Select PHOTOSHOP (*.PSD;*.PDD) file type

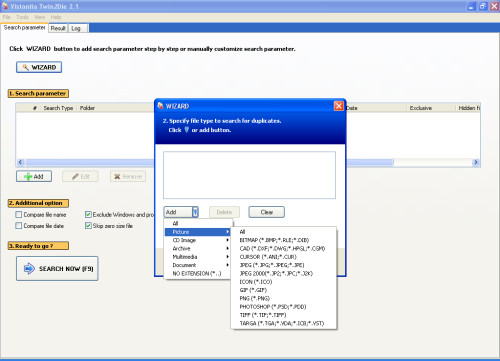pos(284,307)
